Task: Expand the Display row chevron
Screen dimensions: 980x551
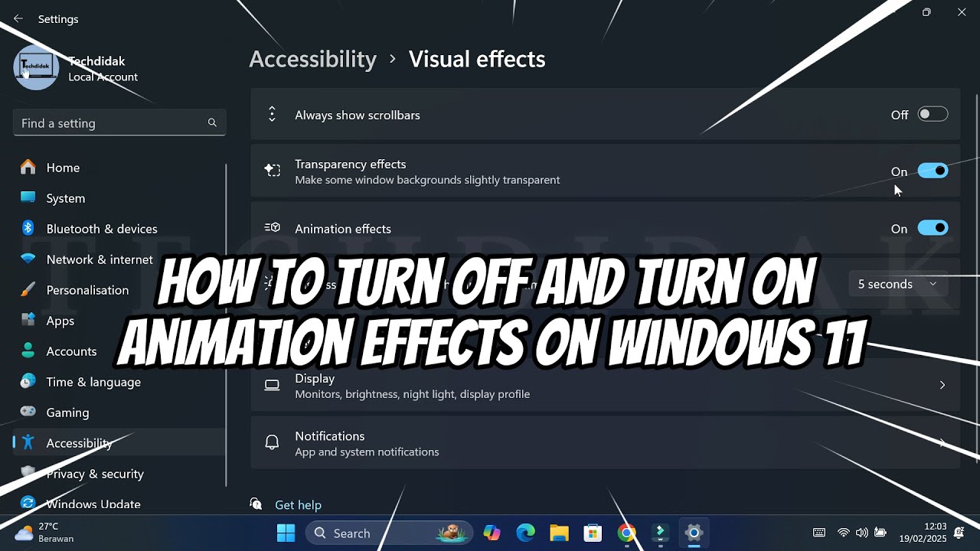Action: point(942,385)
